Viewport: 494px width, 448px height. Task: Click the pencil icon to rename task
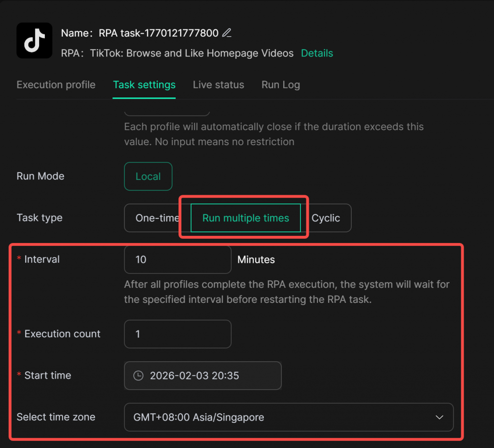pyautogui.click(x=227, y=33)
